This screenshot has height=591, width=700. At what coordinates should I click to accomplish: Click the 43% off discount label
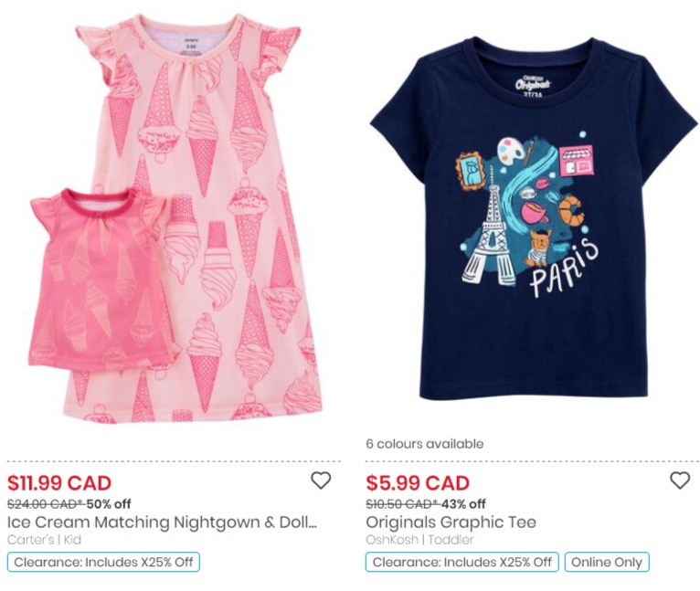coord(463,504)
